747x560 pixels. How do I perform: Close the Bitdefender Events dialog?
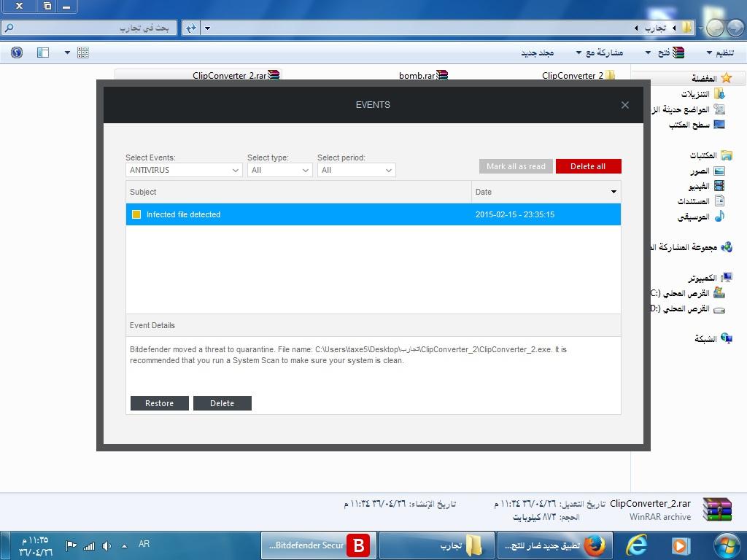click(624, 105)
